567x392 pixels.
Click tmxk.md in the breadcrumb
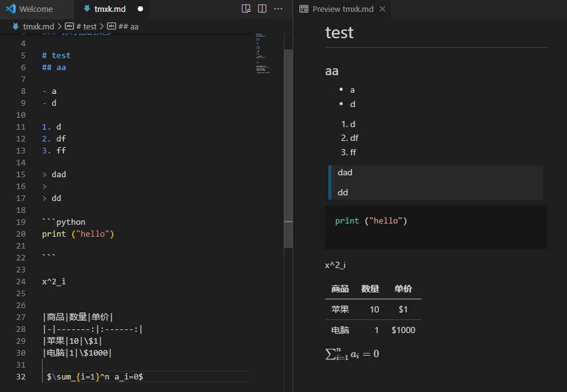click(x=38, y=26)
